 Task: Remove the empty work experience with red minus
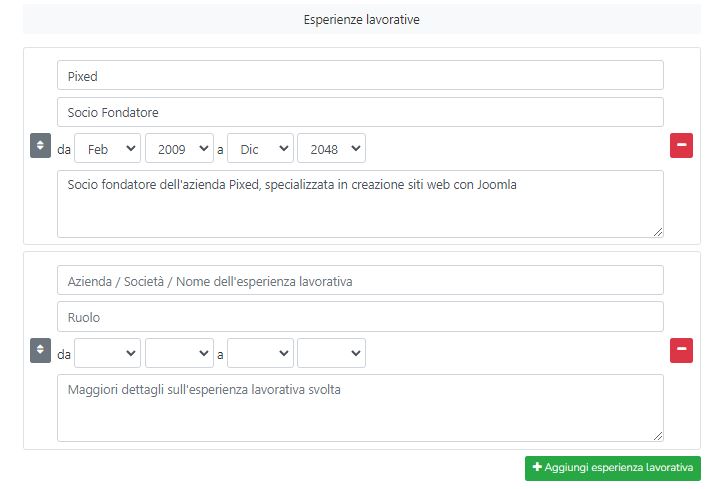click(x=681, y=350)
